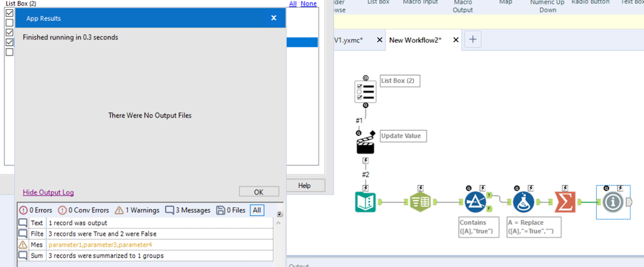The image size is (644, 267).
Task: Click the Errors filter icon in log
Action: point(23,210)
